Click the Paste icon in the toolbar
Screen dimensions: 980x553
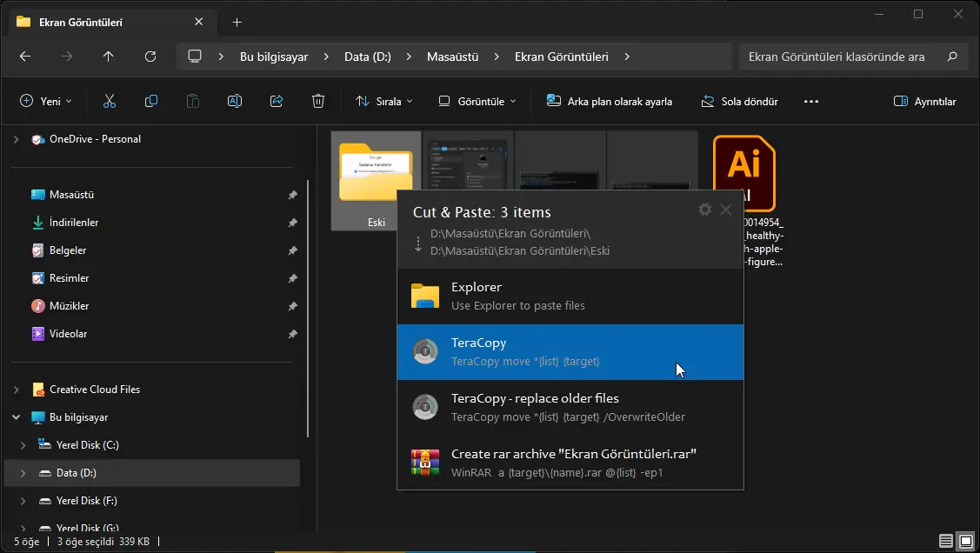coord(192,101)
